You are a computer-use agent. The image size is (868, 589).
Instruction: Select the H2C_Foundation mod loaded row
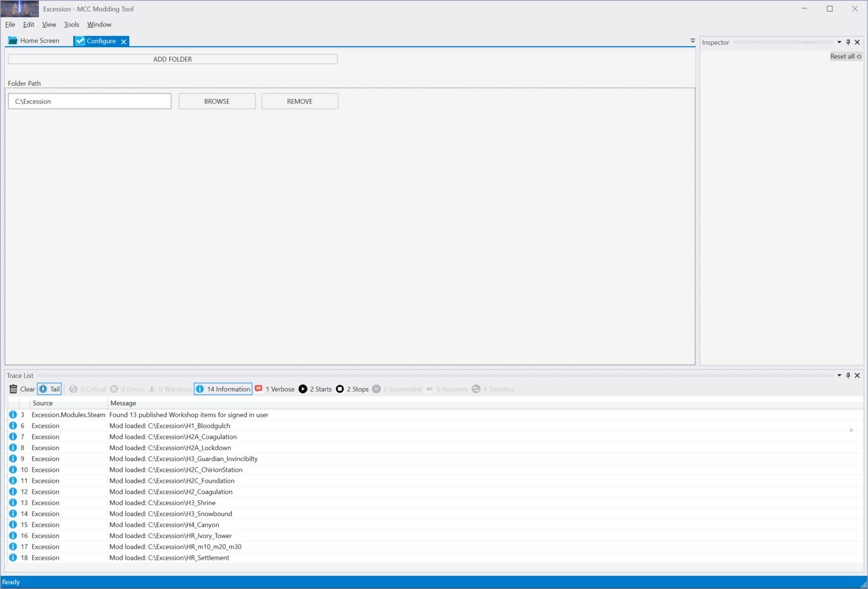[434, 481]
